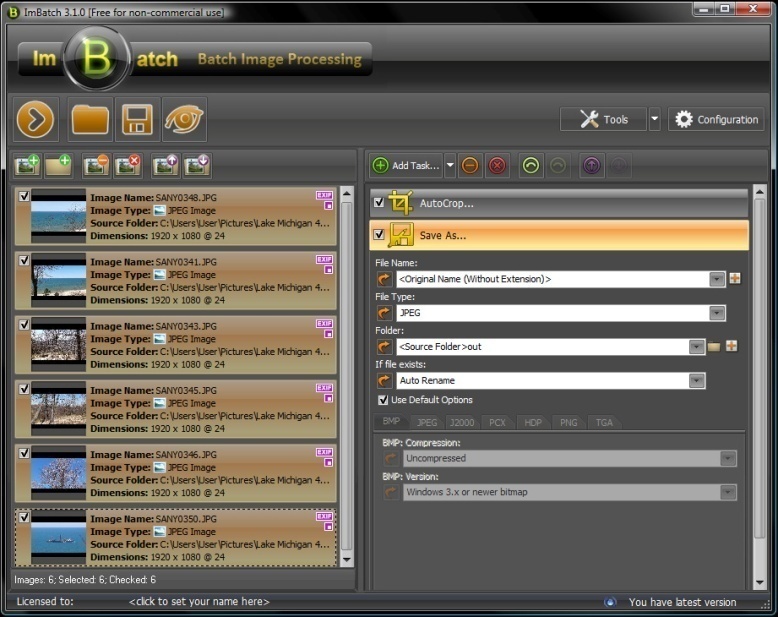778x617 pixels.
Task: Uncheck the AutoCrop task checkbox
Action: click(x=378, y=203)
